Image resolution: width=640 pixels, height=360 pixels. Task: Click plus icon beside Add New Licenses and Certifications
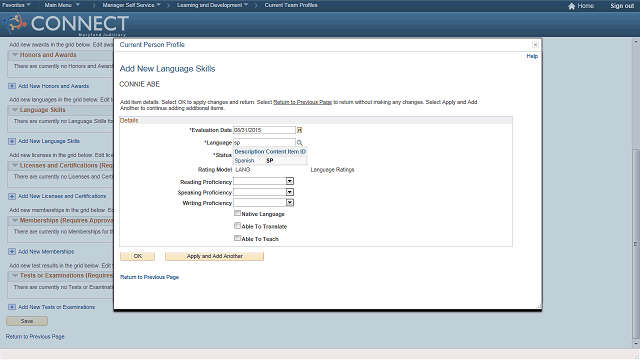pos(12,196)
